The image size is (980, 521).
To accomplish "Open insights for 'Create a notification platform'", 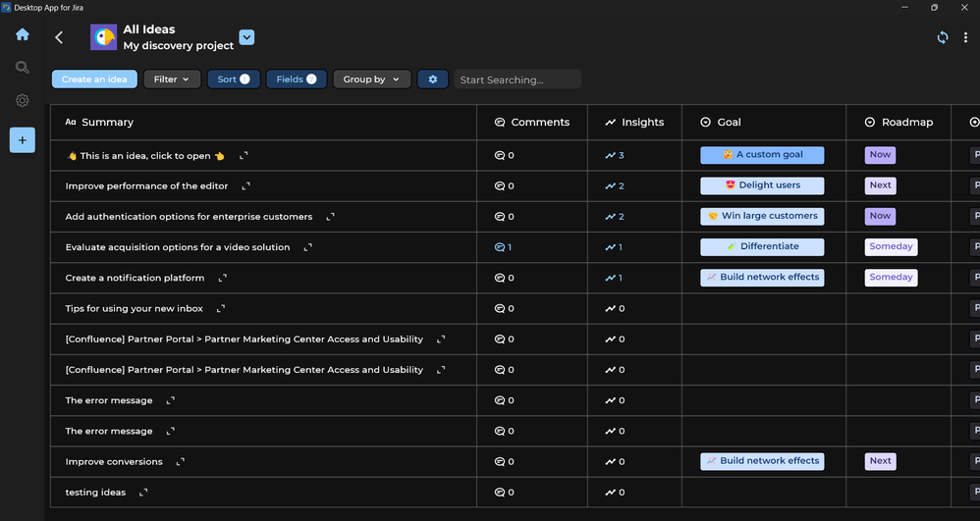I will (614, 278).
